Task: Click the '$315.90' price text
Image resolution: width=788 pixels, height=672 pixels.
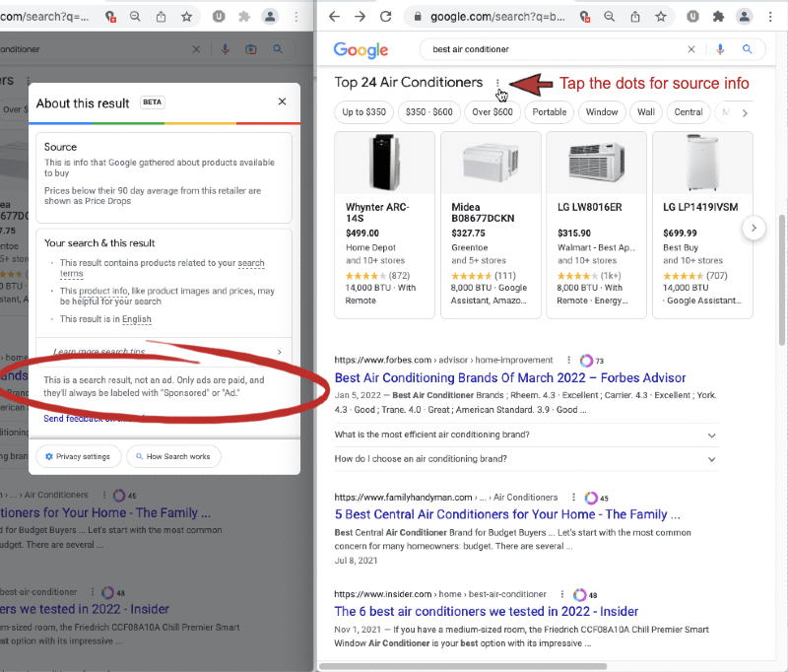Action: (x=574, y=234)
